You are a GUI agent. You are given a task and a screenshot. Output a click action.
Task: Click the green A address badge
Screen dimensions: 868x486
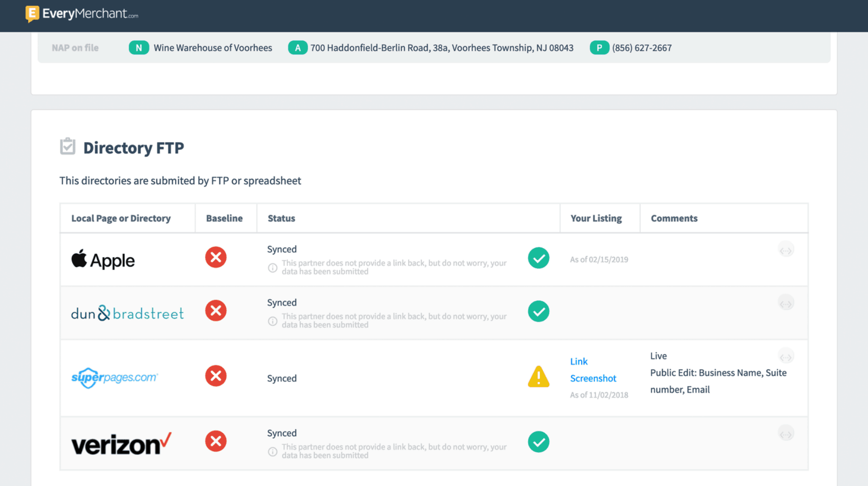[x=297, y=48]
